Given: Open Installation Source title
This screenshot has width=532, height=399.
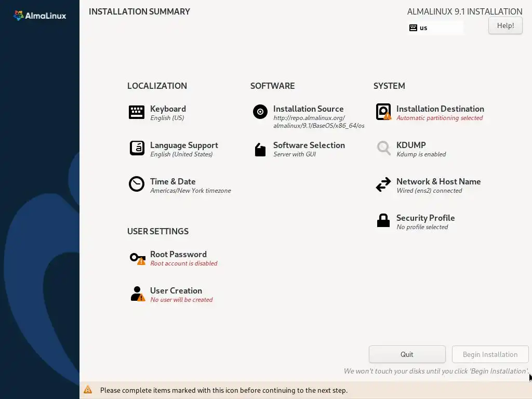Looking at the screenshot, I should (309, 109).
